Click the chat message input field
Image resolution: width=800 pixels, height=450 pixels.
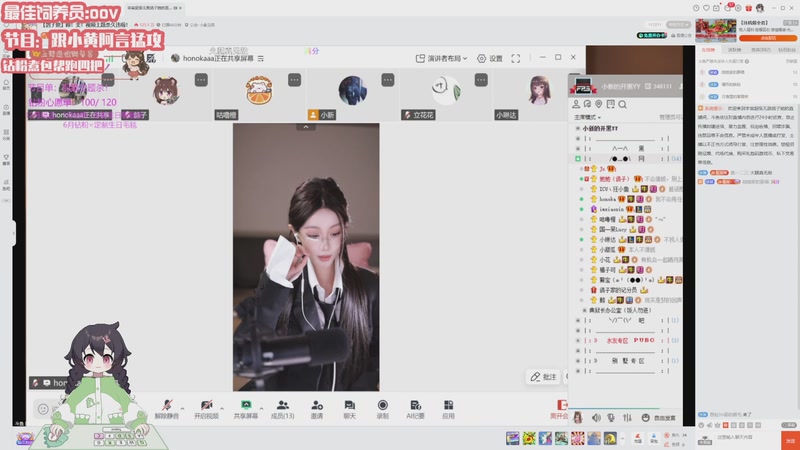click(x=746, y=438)
